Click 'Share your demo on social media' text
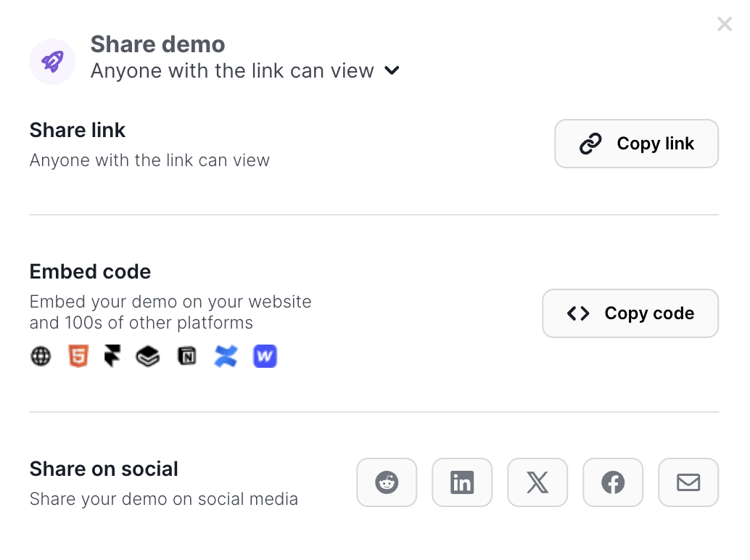The height and width of the screenshot is (560, 750). point(164,499)
